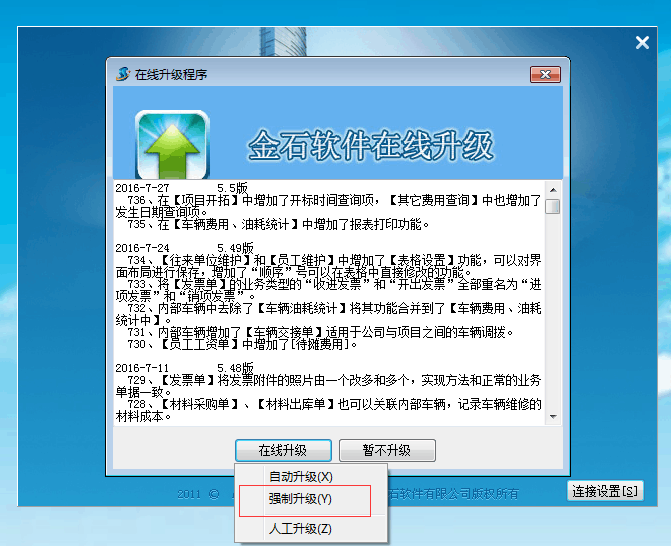Screen dimensions: 671x546
Task: Click the 金石软件在线升级 banner title
Action: click(x=371, y=145)
